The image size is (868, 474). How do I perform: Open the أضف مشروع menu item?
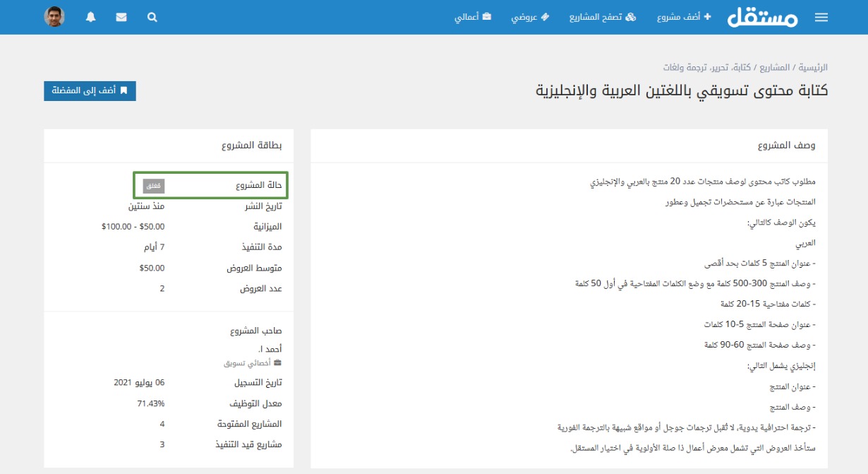click(x=684, y=17)
